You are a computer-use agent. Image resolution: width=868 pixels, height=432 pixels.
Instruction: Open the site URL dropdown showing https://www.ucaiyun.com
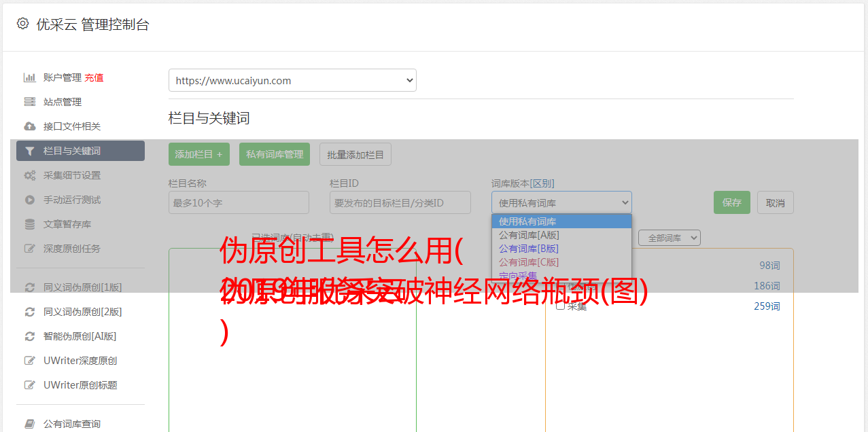tap(292, 80)
